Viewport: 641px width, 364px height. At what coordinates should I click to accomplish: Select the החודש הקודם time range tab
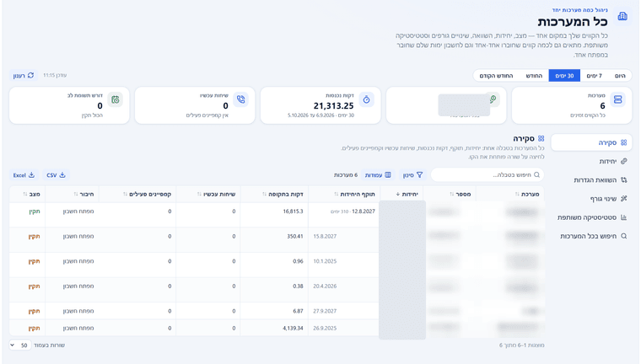tap(496, 76)
